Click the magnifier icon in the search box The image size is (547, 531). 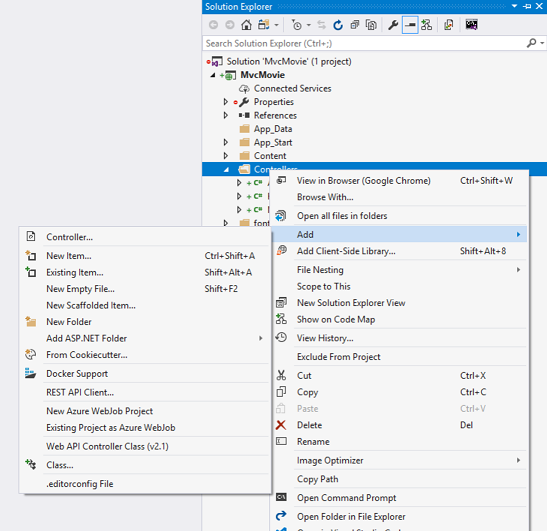(531, 43)
